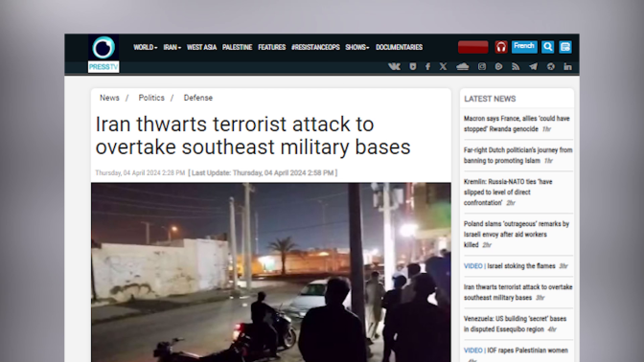Open the PALESTINE section
This screenshot has height=362, width=644.
point(238,47)
